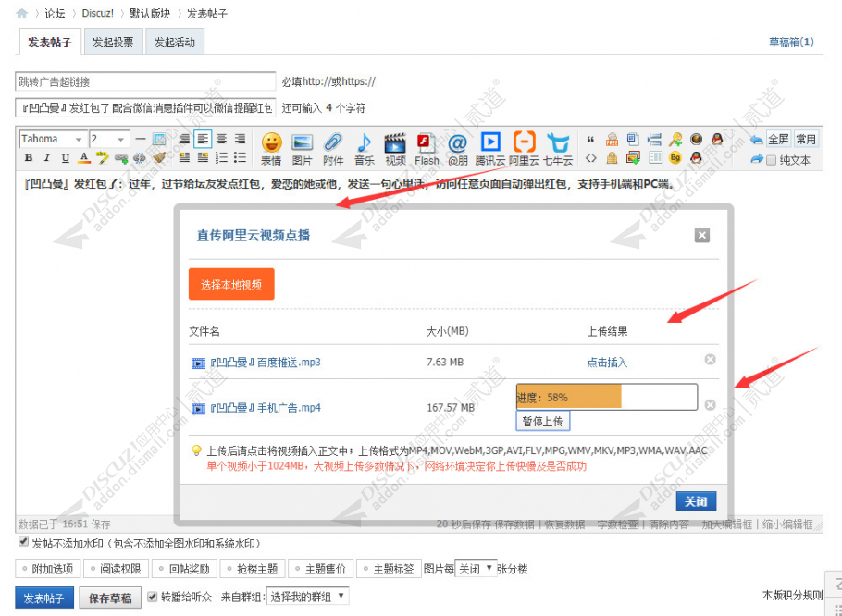Click the 跳转广告超链接 input field

coord(143,81)
